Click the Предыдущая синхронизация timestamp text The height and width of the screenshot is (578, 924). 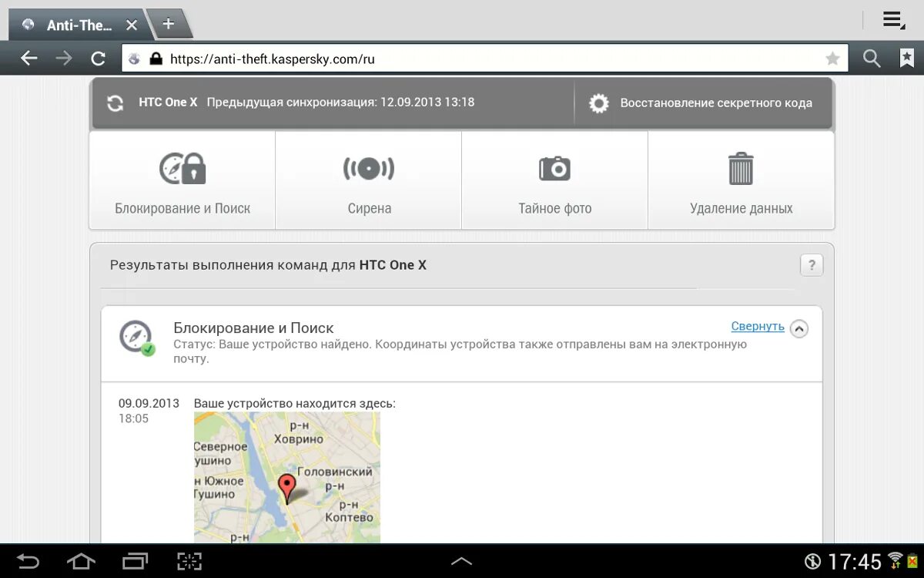click(x=340, y=102)
